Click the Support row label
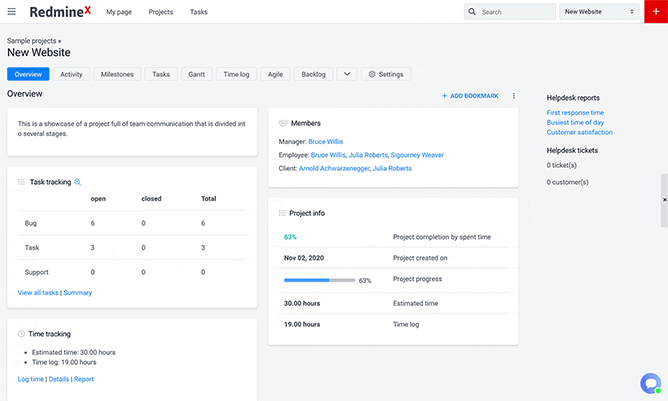The height and width of the screenshot is (401, 668). click(37, 272)
